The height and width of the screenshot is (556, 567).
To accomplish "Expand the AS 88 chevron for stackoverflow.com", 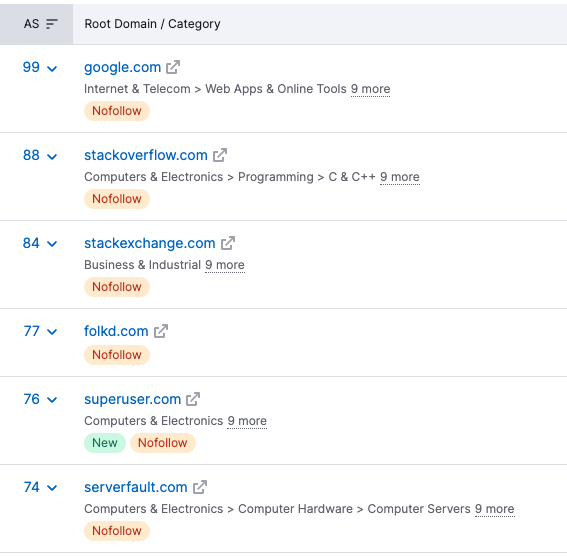I will (x=52, y=157).
